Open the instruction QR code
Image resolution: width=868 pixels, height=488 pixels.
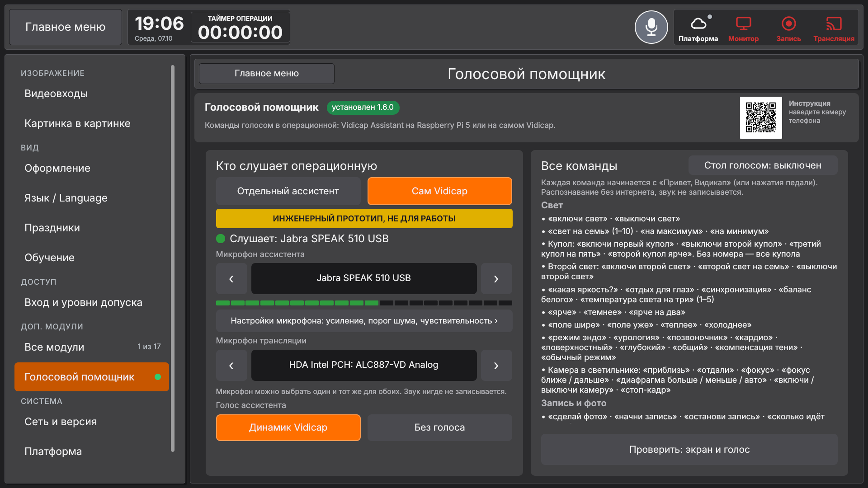[x=761, y=117]
